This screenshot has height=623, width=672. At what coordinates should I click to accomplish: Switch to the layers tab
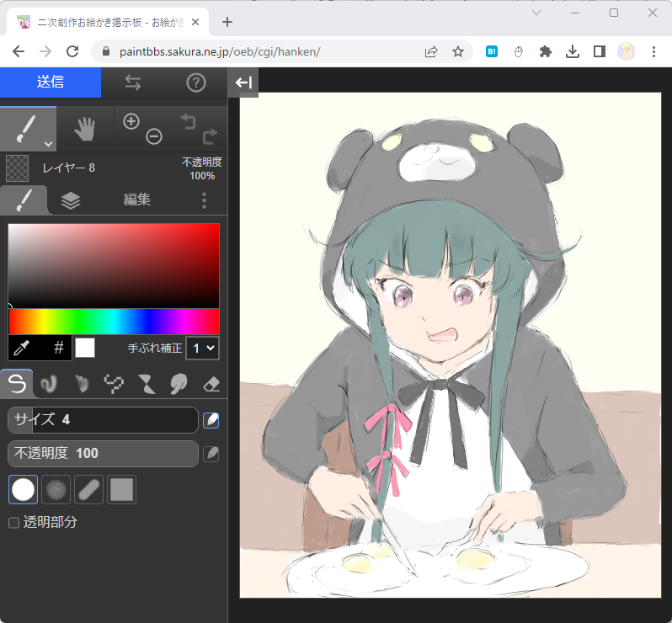[71, 200]
